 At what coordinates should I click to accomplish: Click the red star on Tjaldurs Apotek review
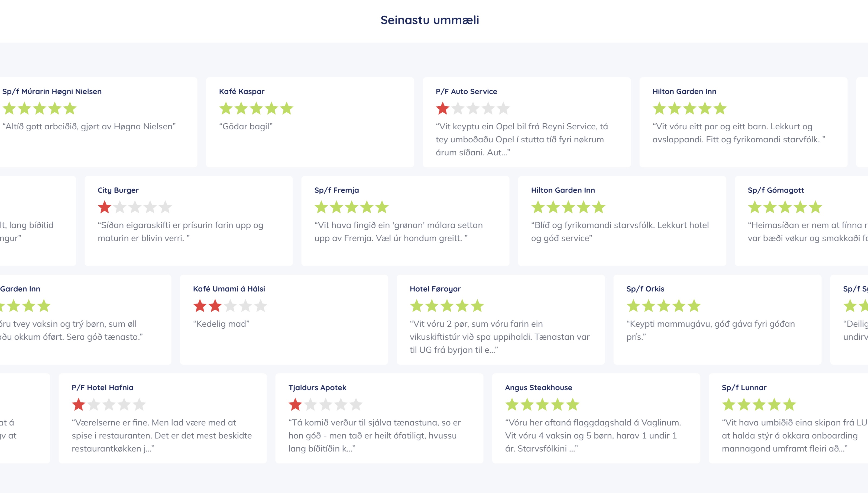pos(295,405)
